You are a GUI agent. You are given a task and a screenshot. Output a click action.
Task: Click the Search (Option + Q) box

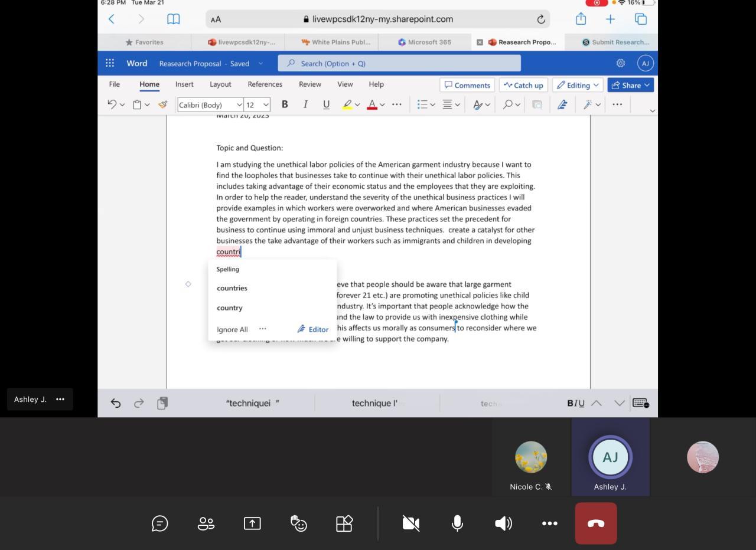(x=399, y=63)
